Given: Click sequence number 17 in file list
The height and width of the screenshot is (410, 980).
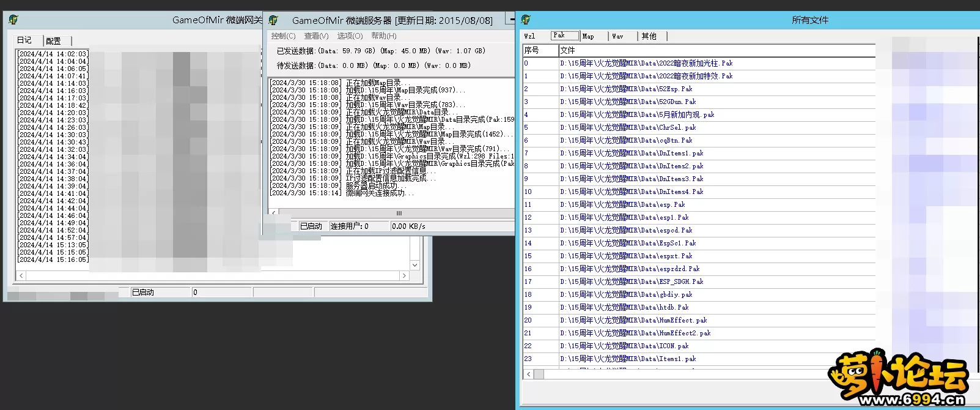Looking at the screenshot, I should click(x=528, y=281).
